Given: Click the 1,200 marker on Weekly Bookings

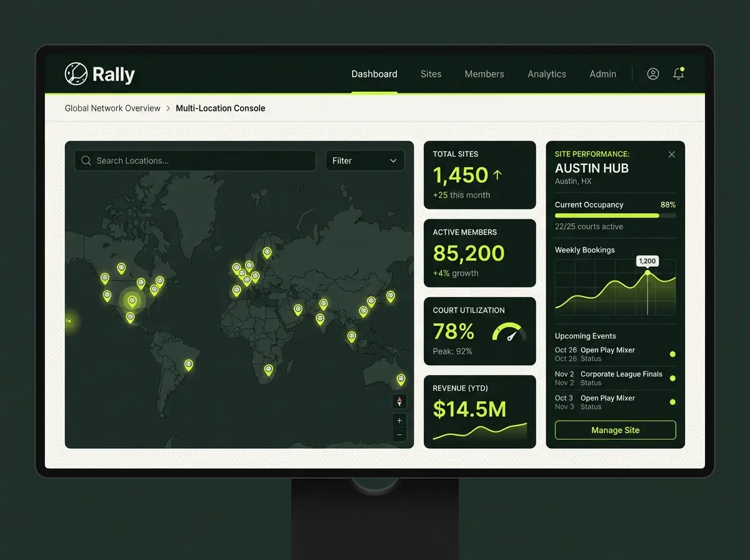Looking at the screenshot, I should click(x=647, y=261).
